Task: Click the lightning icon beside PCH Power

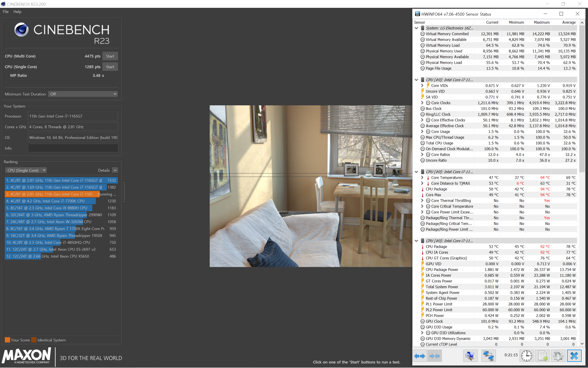Action: 423,315
